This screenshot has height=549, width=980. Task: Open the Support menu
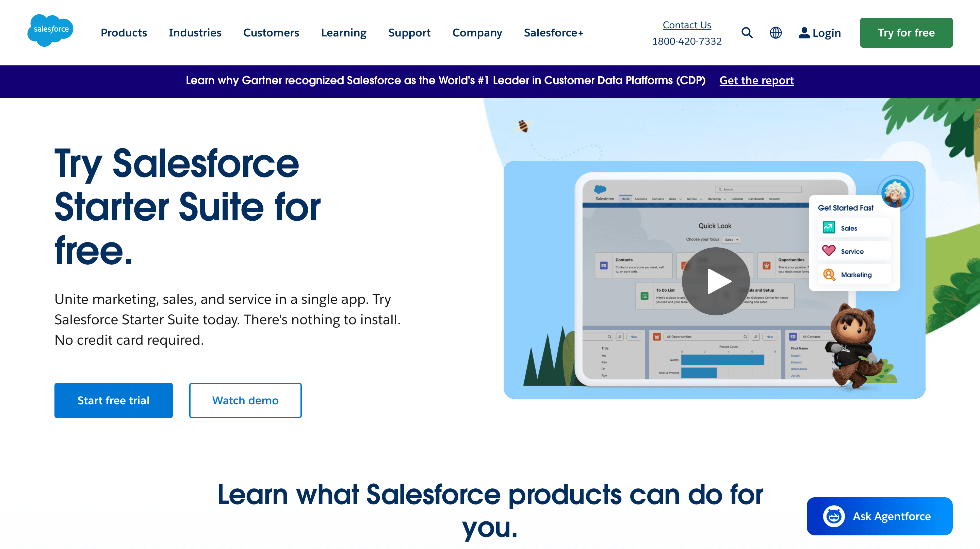[x=409, y=33]
